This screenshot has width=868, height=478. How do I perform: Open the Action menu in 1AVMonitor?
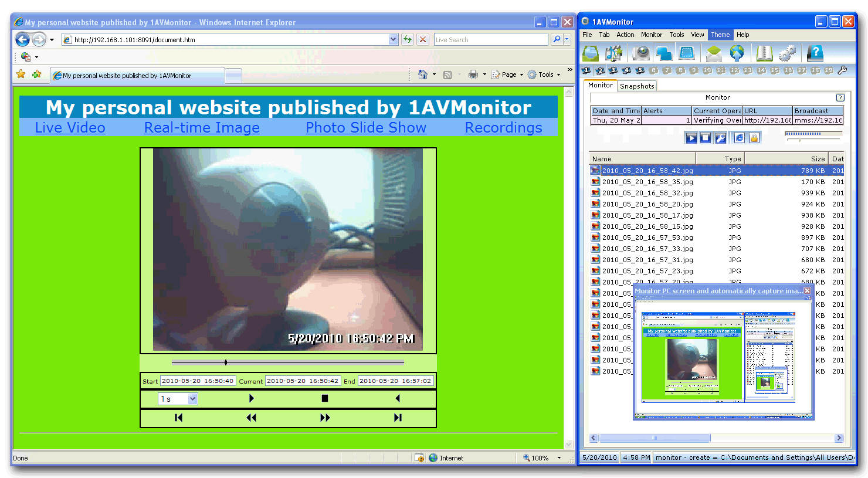pos(625,35)
